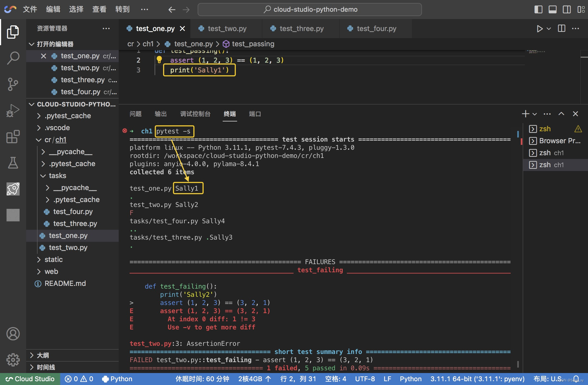Open Explorer panel more actions ellipsis
This screenshot has height=385, width=588.
pos(106,28)
